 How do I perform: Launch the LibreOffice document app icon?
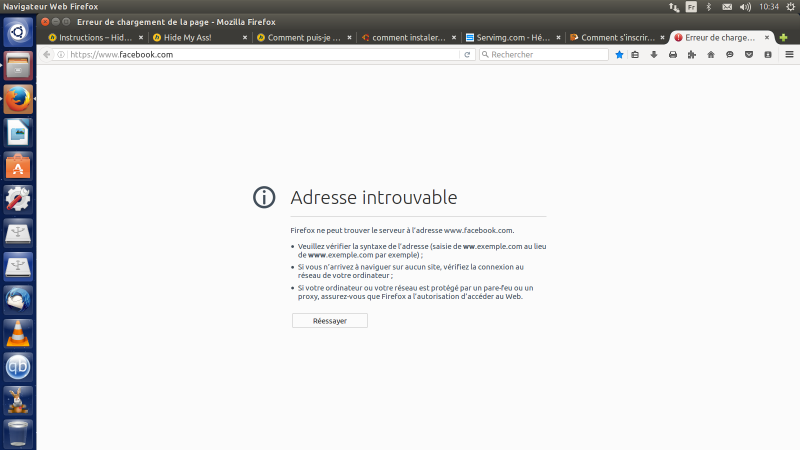coord(18,133)
